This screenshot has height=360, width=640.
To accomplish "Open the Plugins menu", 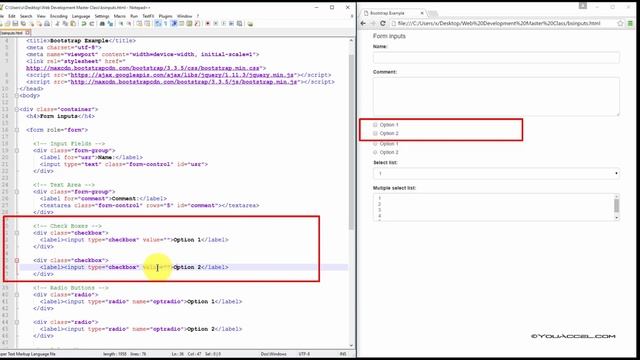I will coord(165,16).
